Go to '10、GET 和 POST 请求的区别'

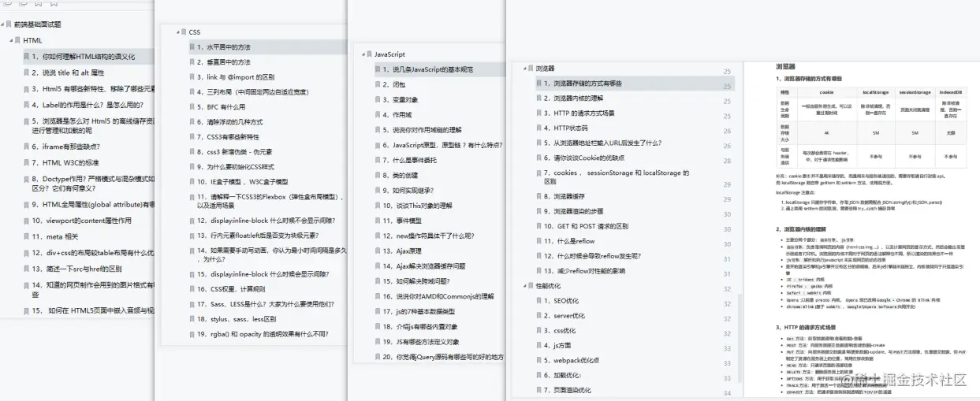(x=586, y=226)
